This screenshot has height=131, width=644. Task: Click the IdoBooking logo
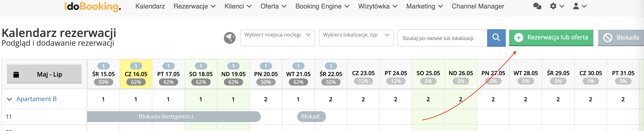pyautogui.click(x=93, y=7)
